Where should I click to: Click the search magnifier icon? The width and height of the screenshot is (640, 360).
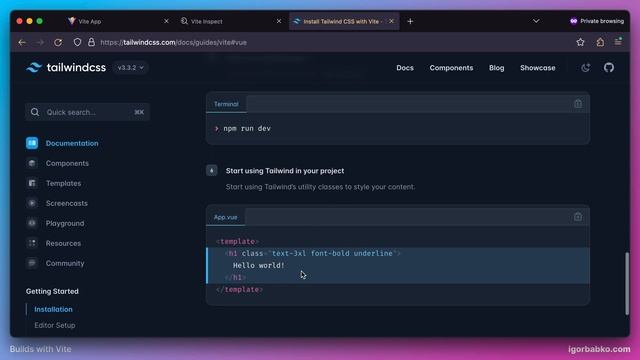(x=35, y=112)
